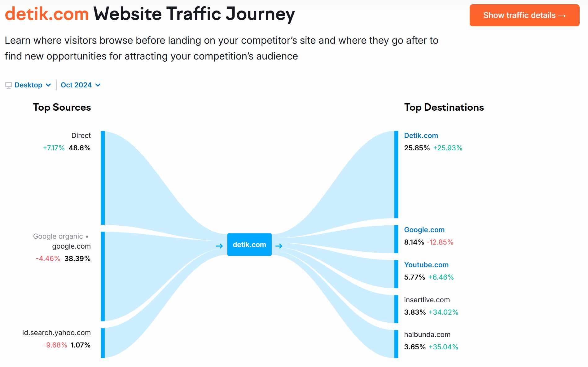This screenshot has height=367, width=588.
Task: Click the Detik.com destination blue bar
Action: click(x=396, y=175)
